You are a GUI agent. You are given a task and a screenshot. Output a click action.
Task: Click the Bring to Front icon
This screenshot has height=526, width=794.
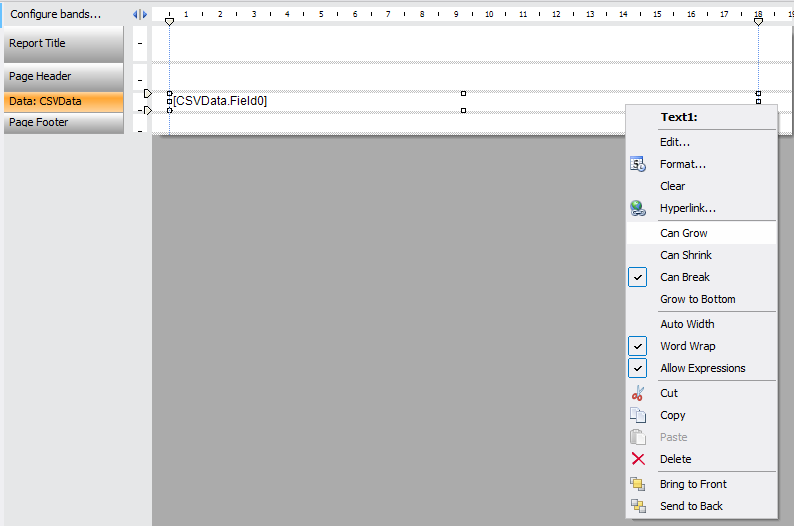click(638, 484)
